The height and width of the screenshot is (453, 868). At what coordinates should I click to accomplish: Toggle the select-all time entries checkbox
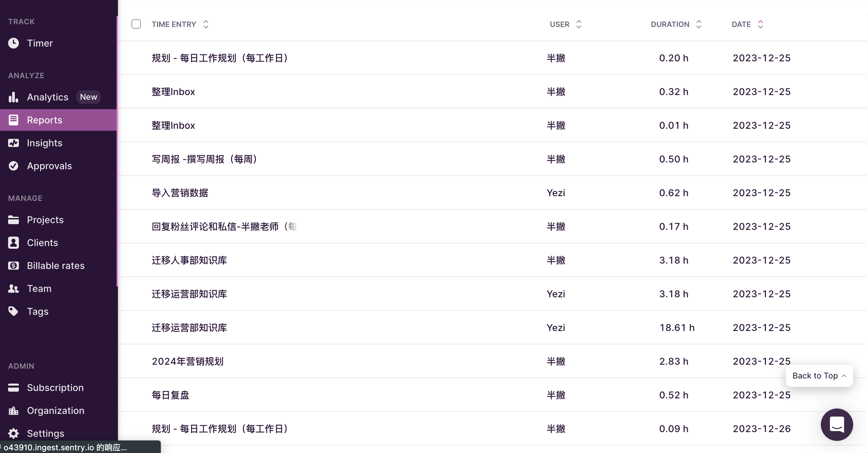pyautogui.click(x=136, y=24)
